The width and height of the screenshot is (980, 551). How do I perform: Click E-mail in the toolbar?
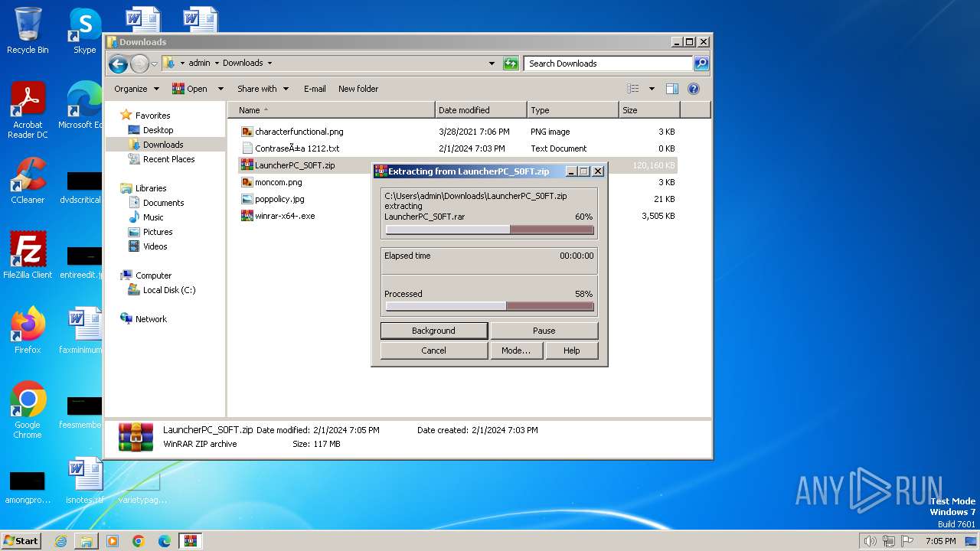pos(315,89)
